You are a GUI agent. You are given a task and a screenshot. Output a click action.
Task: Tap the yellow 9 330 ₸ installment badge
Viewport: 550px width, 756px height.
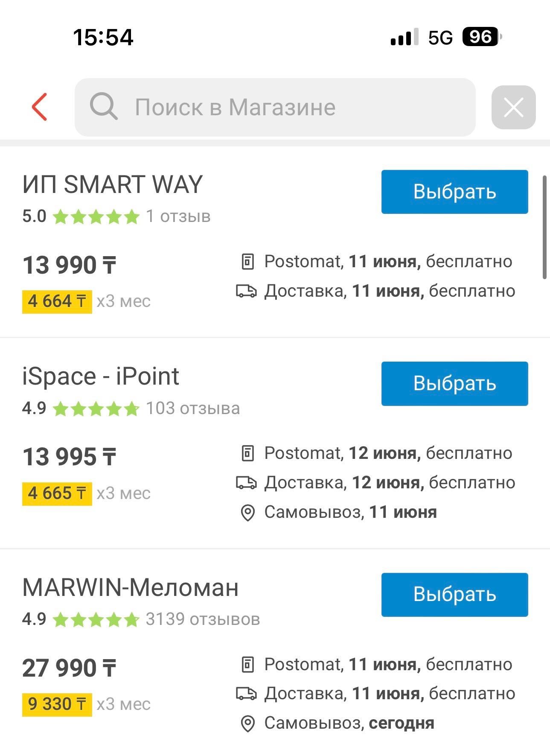coord(57,704)
